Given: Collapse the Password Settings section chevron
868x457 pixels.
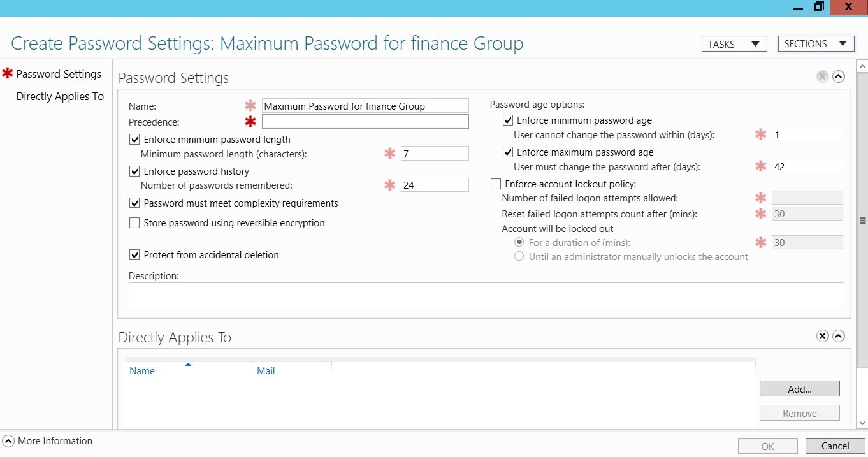Looking at the screenshot, I should [839, 77].
